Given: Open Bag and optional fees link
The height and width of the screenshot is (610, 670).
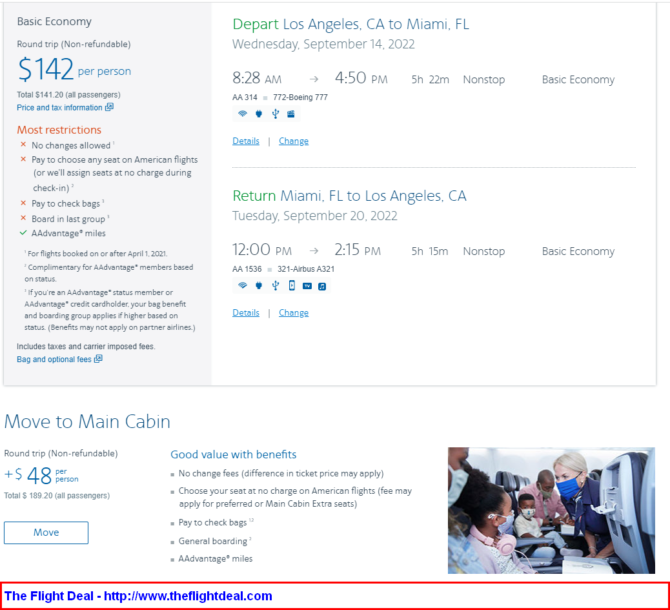Looking at the screenshot, I should click(54, 359).
